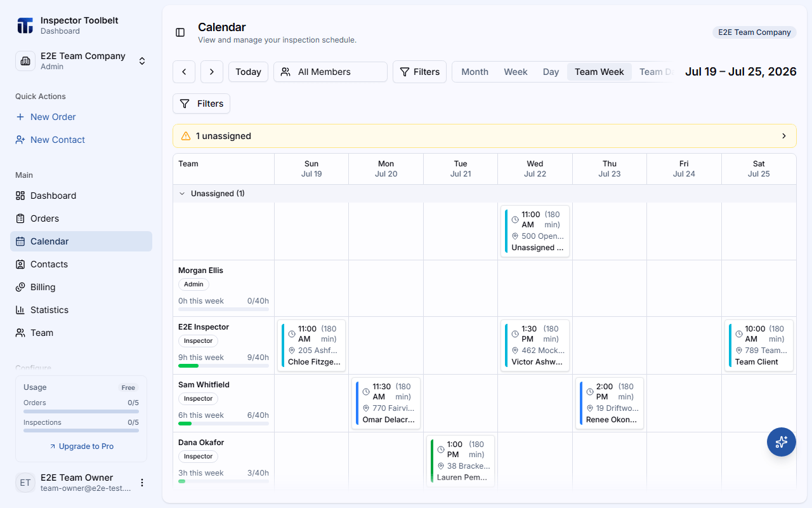Viewport: 812px width, 508px height.
Task: Open Billing in the sidebar
Action: click(81, 287)
